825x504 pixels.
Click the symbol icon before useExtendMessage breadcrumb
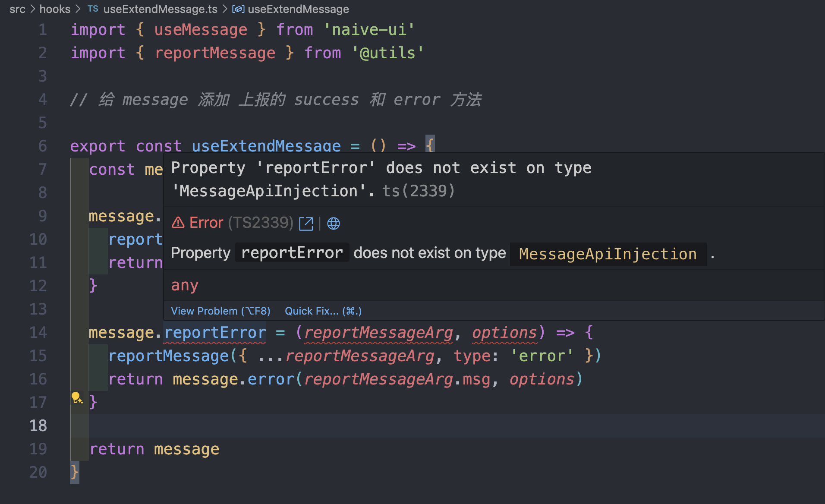pyautogui.click(x=238, y=9)
